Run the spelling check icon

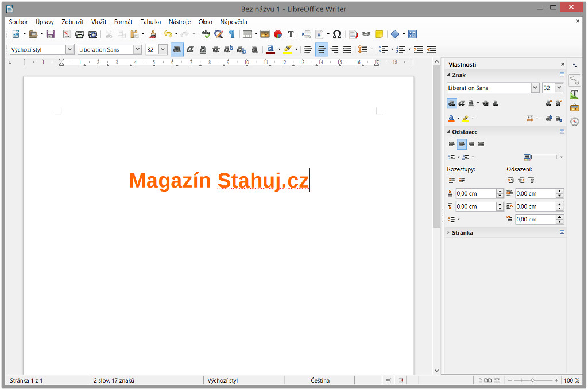point(206,34)
